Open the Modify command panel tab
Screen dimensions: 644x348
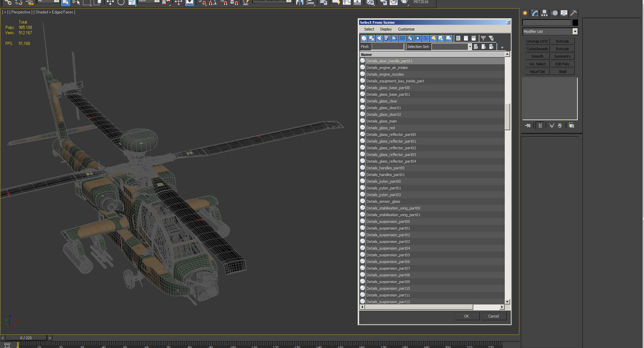[x=535, y=13]
